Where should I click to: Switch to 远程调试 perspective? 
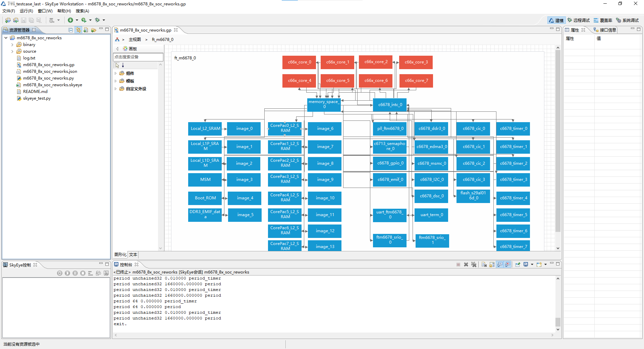578,20
